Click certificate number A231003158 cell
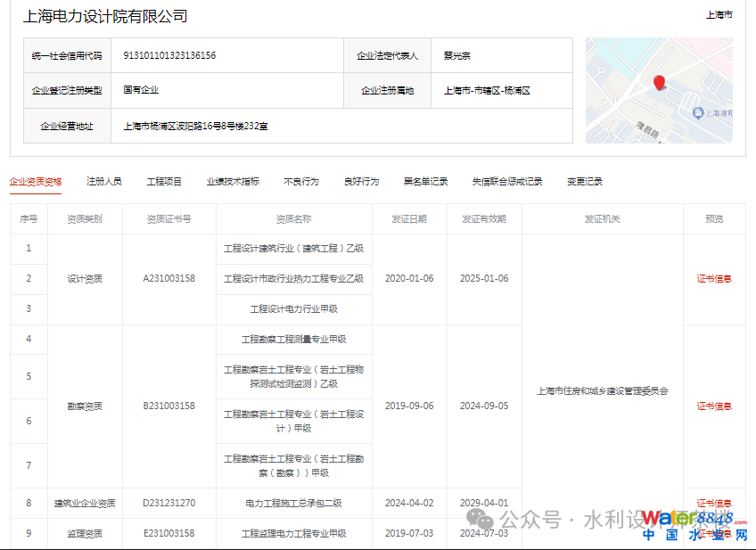This screenshot has height=550, width=756. (168, 279)
